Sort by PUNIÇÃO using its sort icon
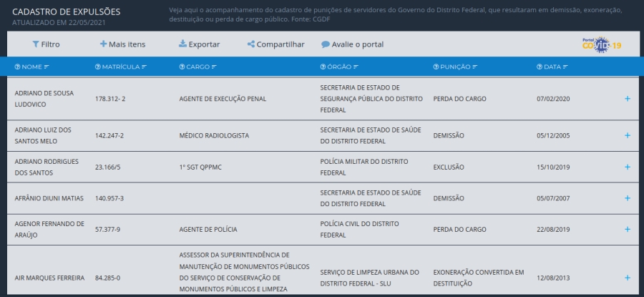Screen dimensions: 644x297 [476, 67]
